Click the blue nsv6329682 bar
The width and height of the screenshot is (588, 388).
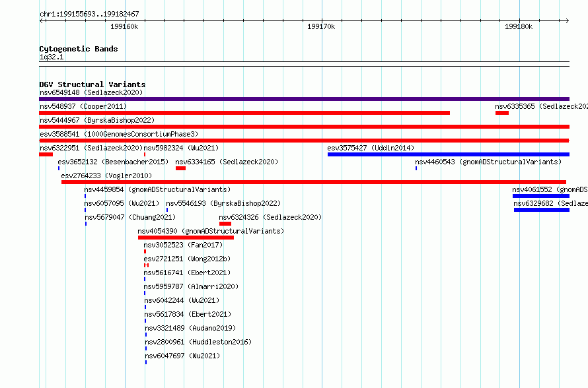[542, 210]
